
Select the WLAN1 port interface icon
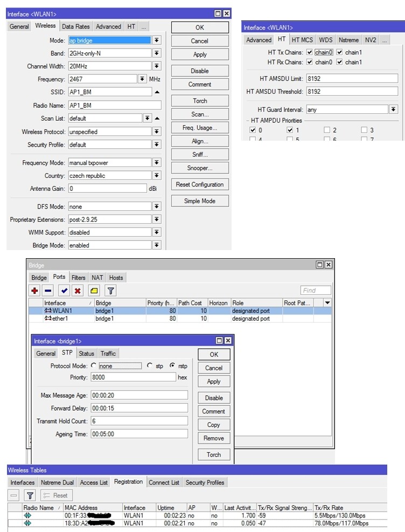[x=48, y=310]
